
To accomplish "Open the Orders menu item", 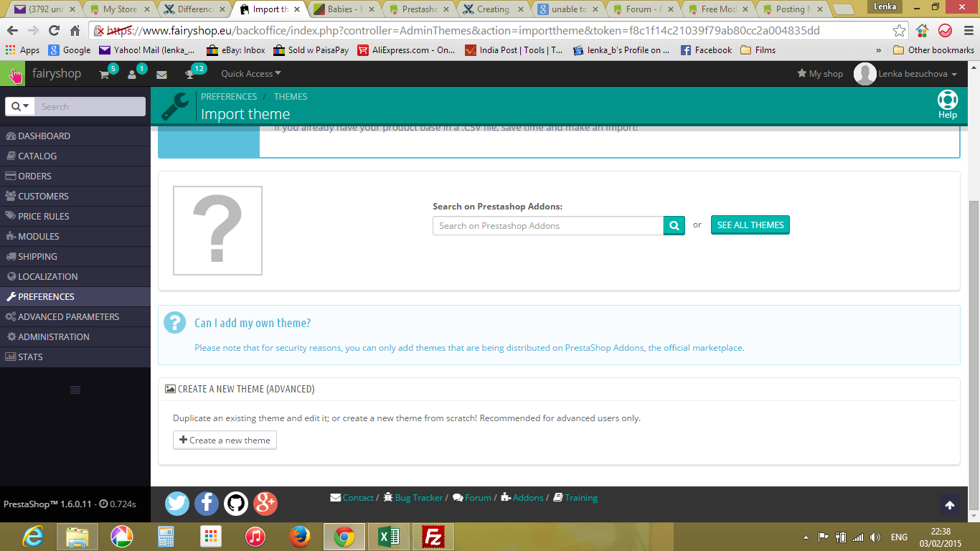I will point(75,176).
